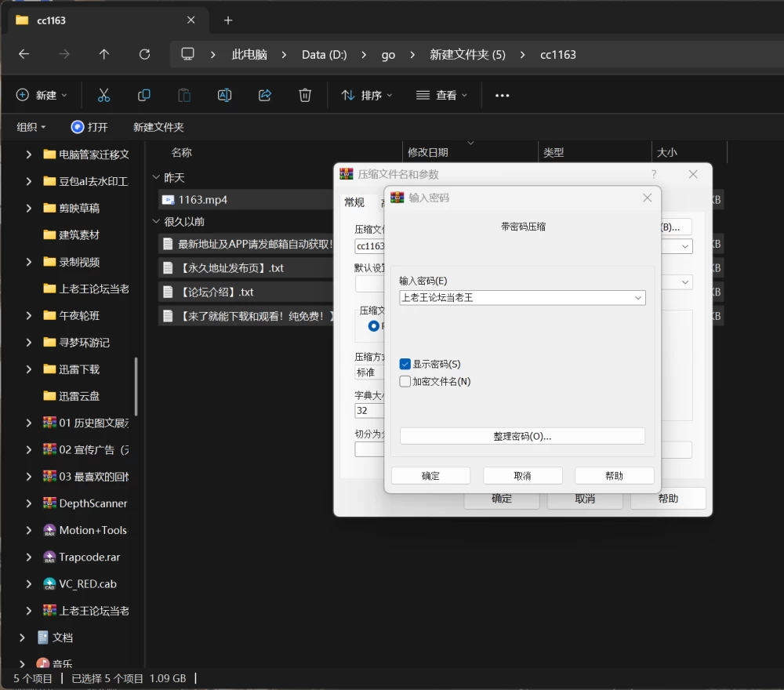Screen dimensions: 784x690
Task: Click the Share icon in toolbar
Action: (x=264, y=95)
